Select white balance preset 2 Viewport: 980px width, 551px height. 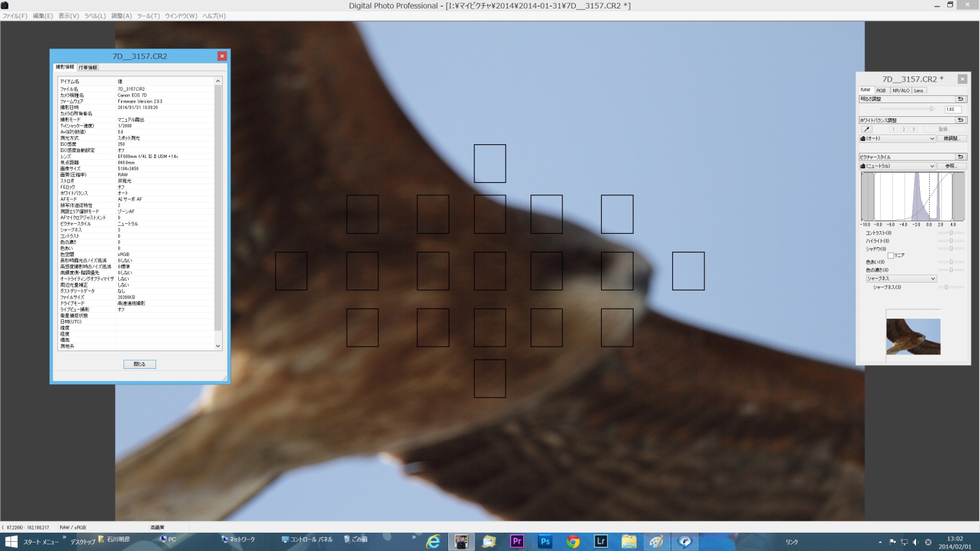(904, 129)
